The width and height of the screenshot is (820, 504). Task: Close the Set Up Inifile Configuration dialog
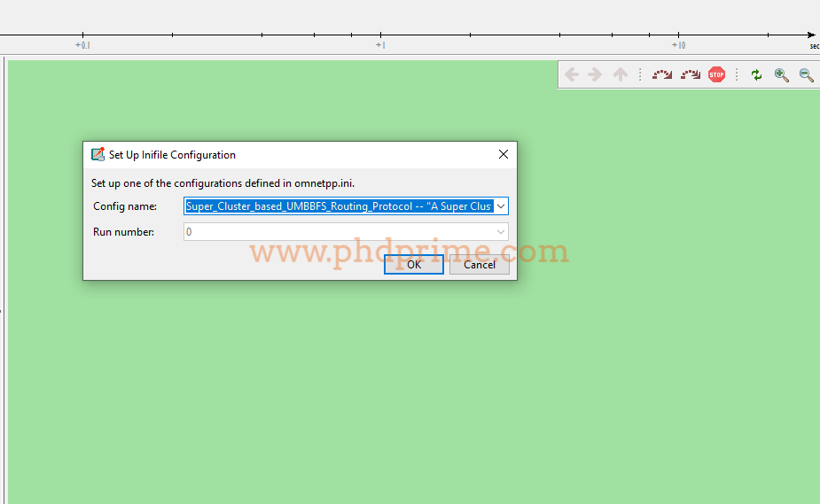click(x=504, y=154)
